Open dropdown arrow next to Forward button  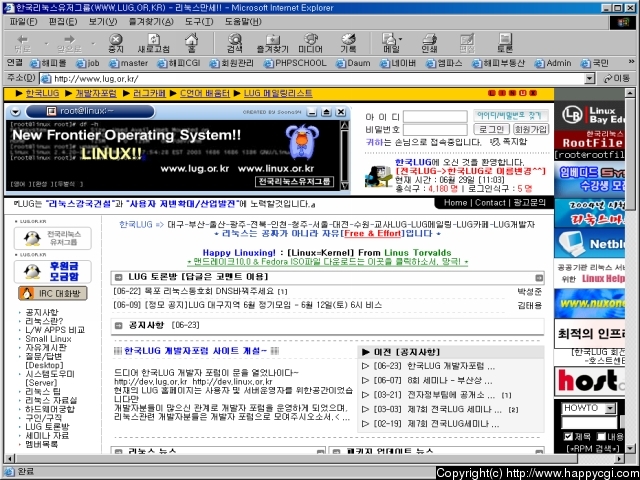click(x=93, y=43)
